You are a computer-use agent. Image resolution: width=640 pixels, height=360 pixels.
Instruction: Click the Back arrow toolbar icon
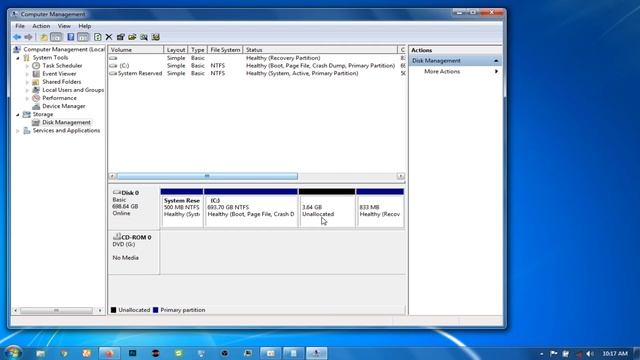pyautogui.click(x=17, y=37)
